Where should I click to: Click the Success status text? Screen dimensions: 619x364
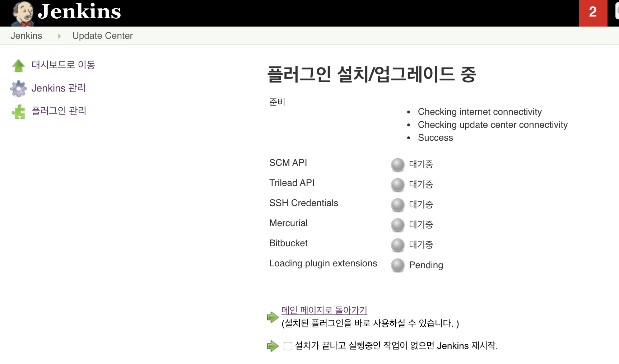point(435,137)
